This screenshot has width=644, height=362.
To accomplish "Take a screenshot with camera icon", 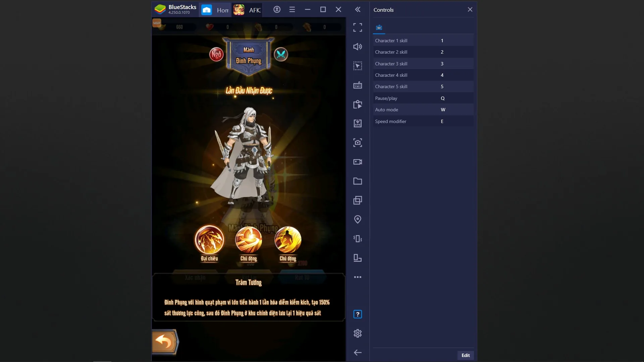I will coord(358,143).
